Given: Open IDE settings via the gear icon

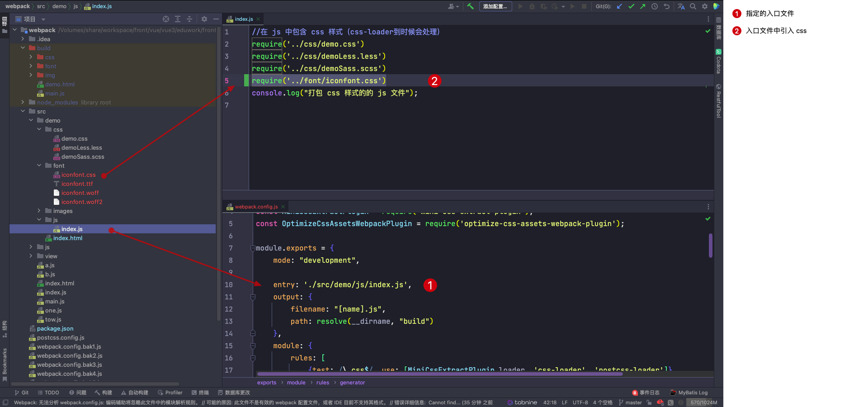Looking at the screenshot, I should coord(704,6).
